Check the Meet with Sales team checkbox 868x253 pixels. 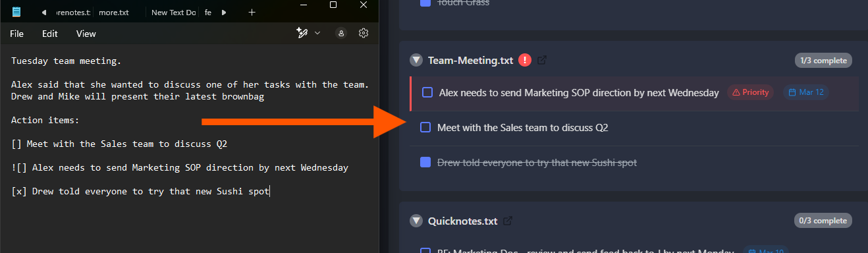[x=425, y=127]
